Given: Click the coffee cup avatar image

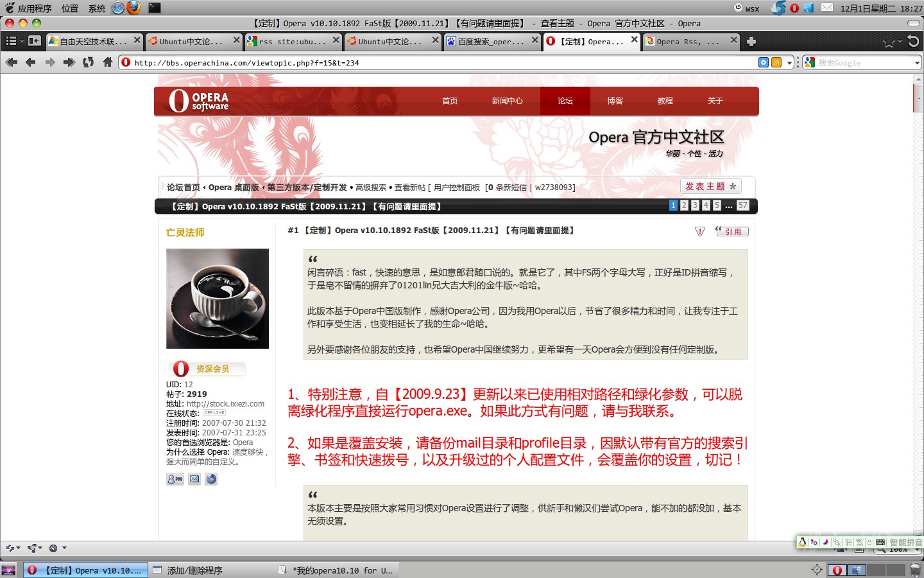Looking at the screenshot, I should pos(218,299).
